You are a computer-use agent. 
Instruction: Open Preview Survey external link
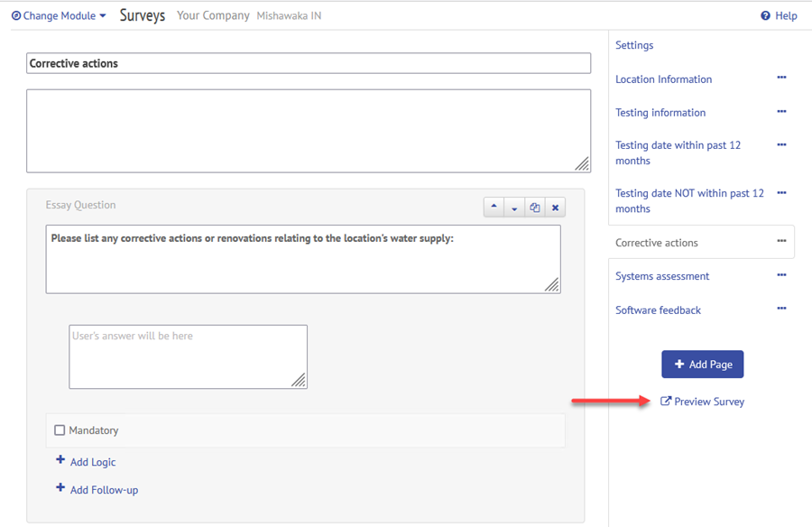(702, 402)
